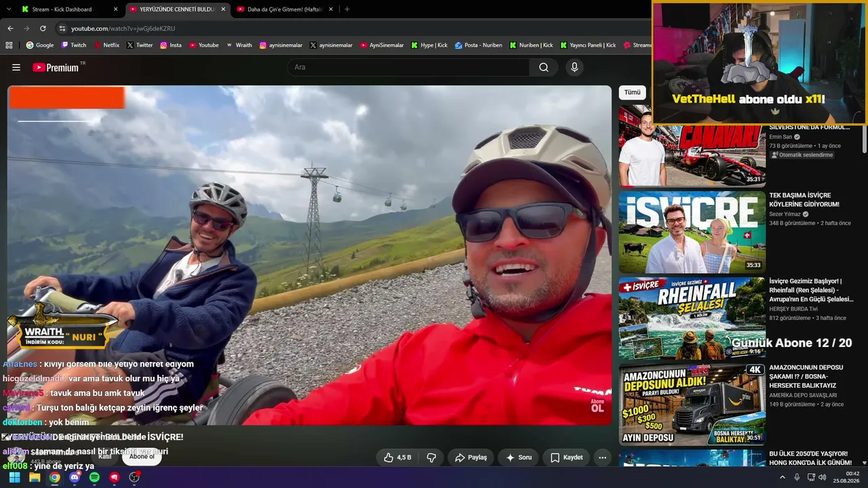Screen dimensions: 868x488
Task: Open the Wraith bookmark
Action: point(239,45)
